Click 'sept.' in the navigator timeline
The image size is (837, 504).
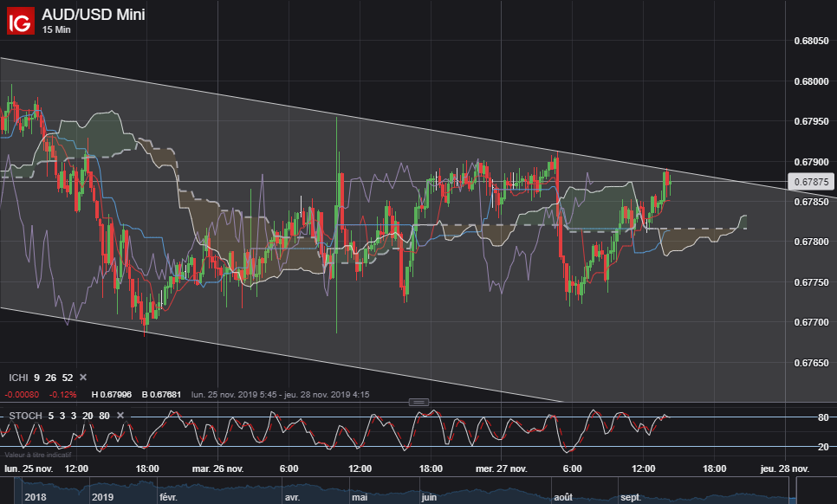point(631,497)
